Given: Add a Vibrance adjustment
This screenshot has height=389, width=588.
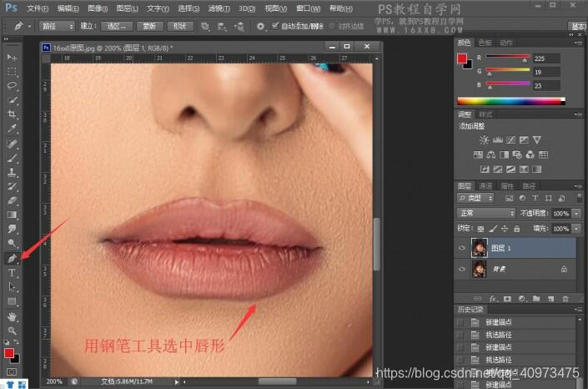Looking at the screenshot, I should 536,140.
